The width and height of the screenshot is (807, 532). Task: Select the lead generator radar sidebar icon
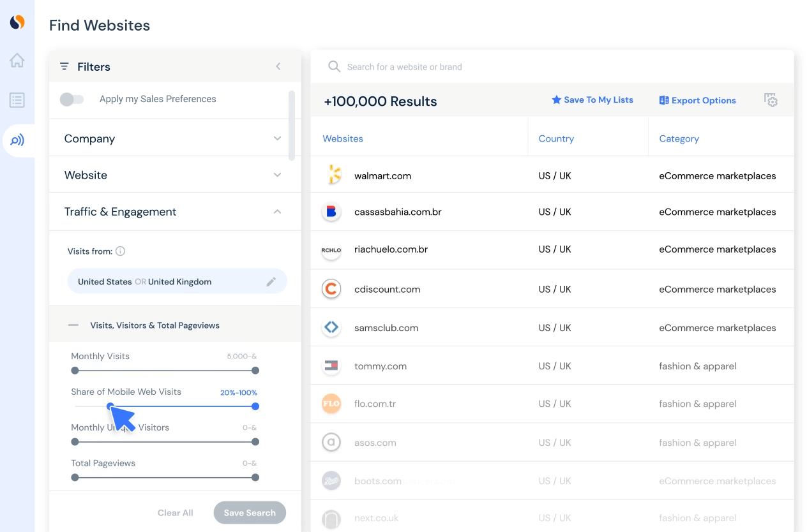[x=17, y=140]
